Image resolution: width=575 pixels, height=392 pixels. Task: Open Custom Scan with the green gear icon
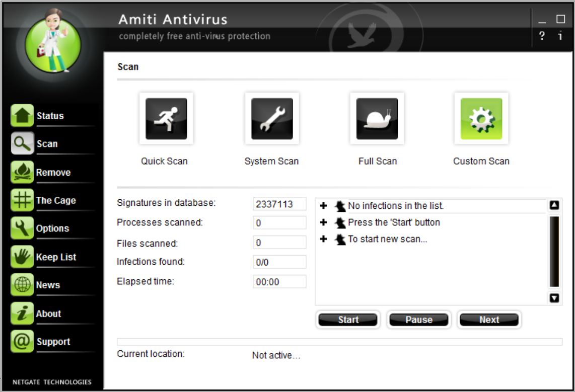click(x=481, y=118)
